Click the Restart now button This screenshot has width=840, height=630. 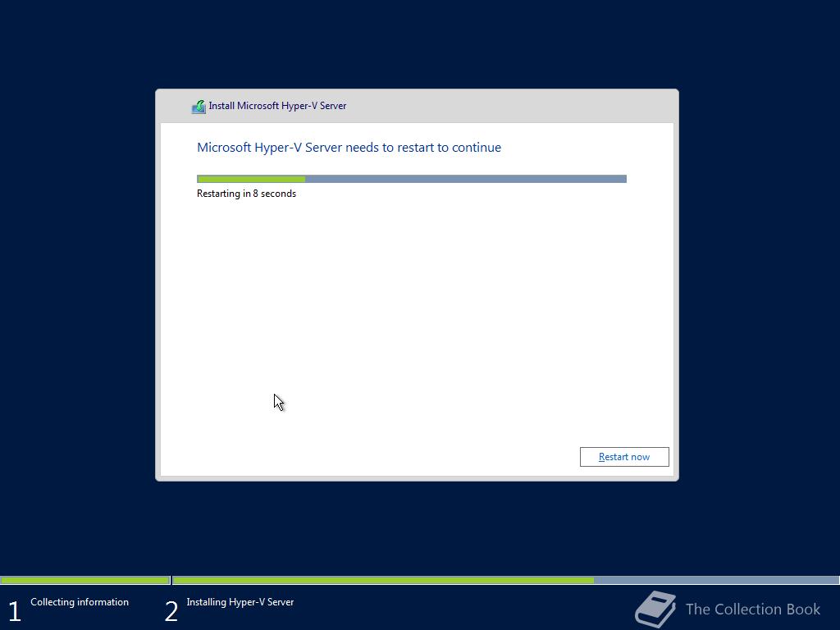pos(624,457)
